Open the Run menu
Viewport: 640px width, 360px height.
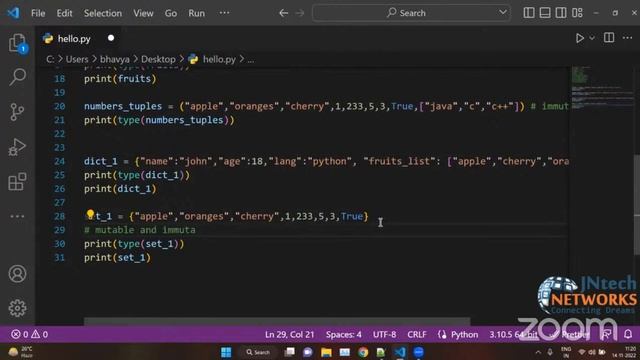pos(196,13)
